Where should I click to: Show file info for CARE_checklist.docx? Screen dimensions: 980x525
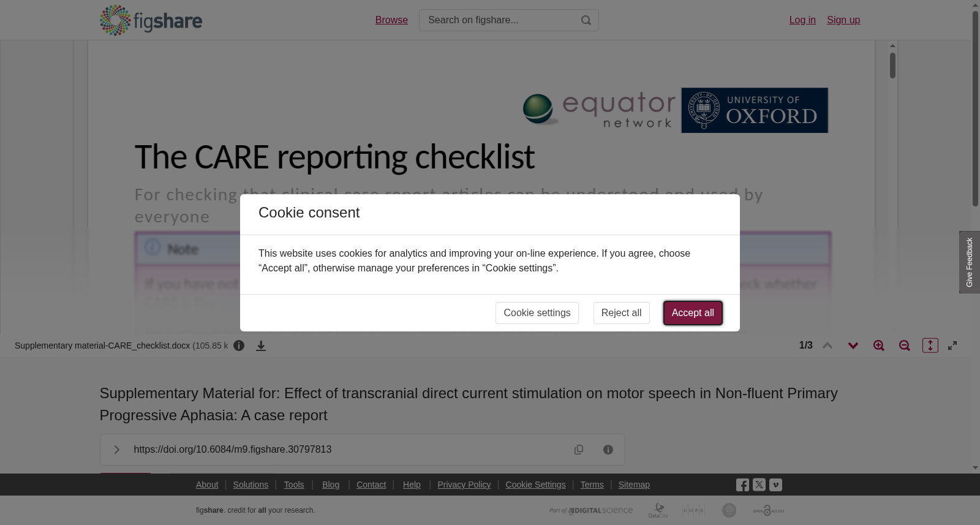point(239,346)
